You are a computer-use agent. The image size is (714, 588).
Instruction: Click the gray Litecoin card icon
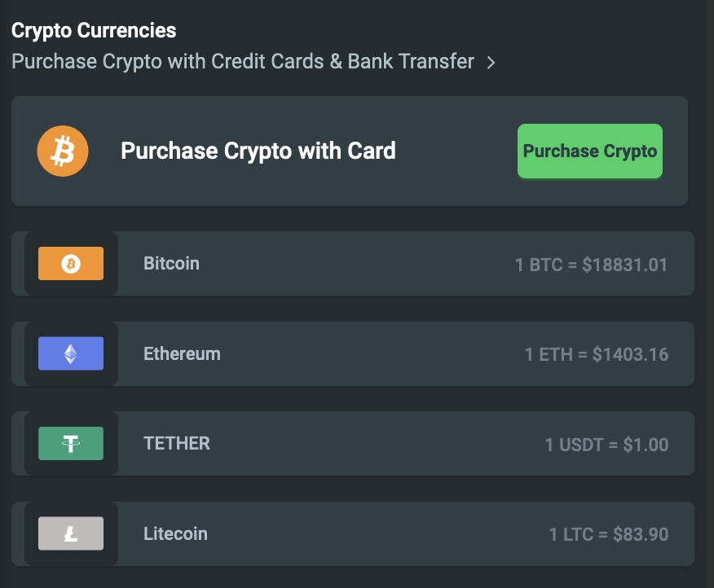click(x=71, y=533)
